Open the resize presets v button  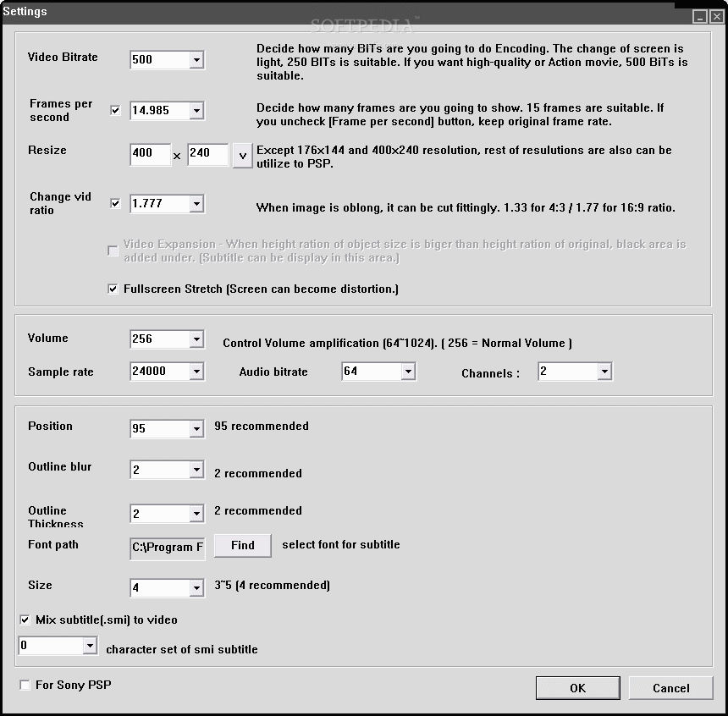pos(242,156)
